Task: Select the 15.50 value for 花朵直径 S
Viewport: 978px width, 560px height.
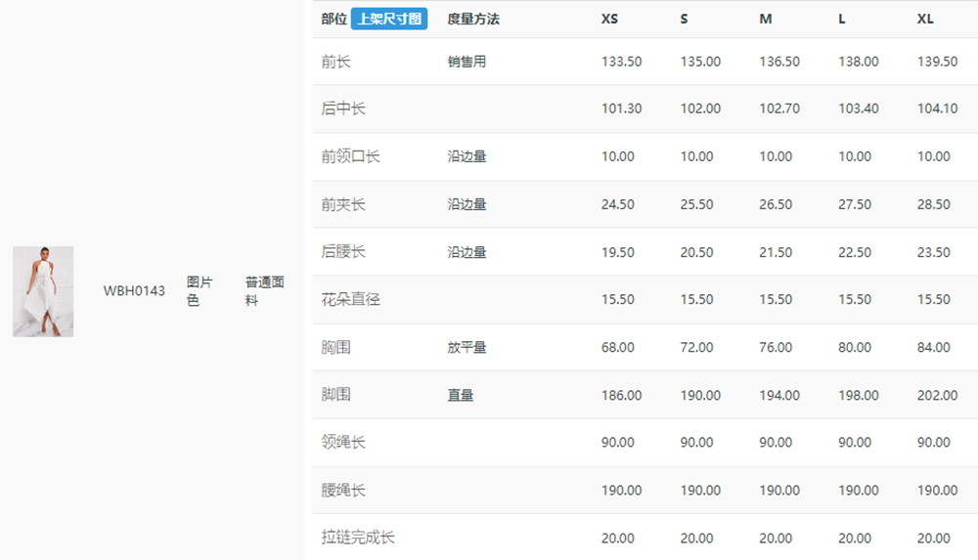Action: [696, 299]
